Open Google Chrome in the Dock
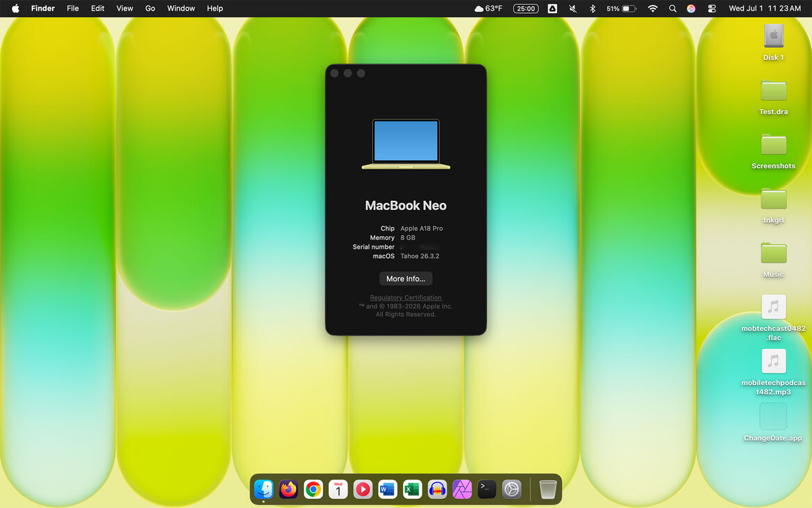Image resolution: width=812 pixels, height=508 pixels. 313,489
